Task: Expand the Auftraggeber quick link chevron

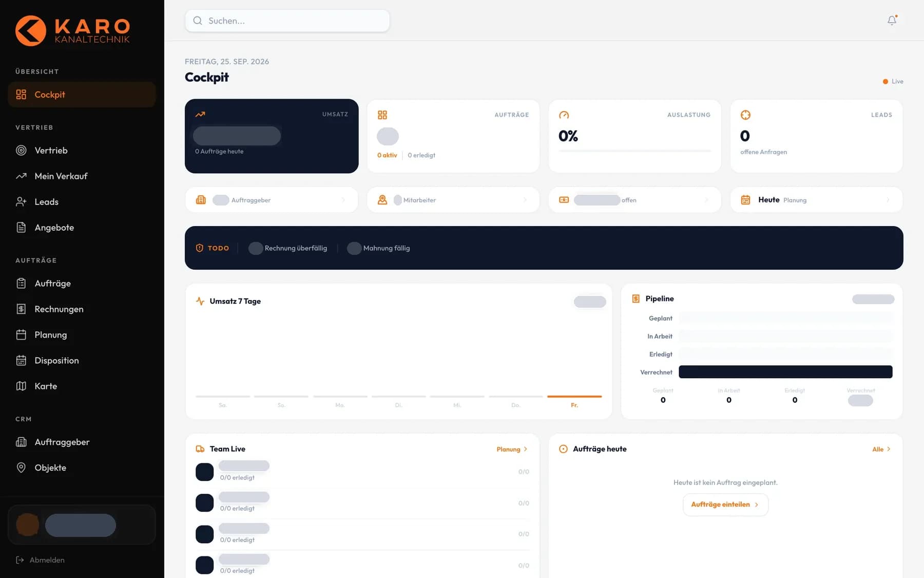Action: pos(343,200)
